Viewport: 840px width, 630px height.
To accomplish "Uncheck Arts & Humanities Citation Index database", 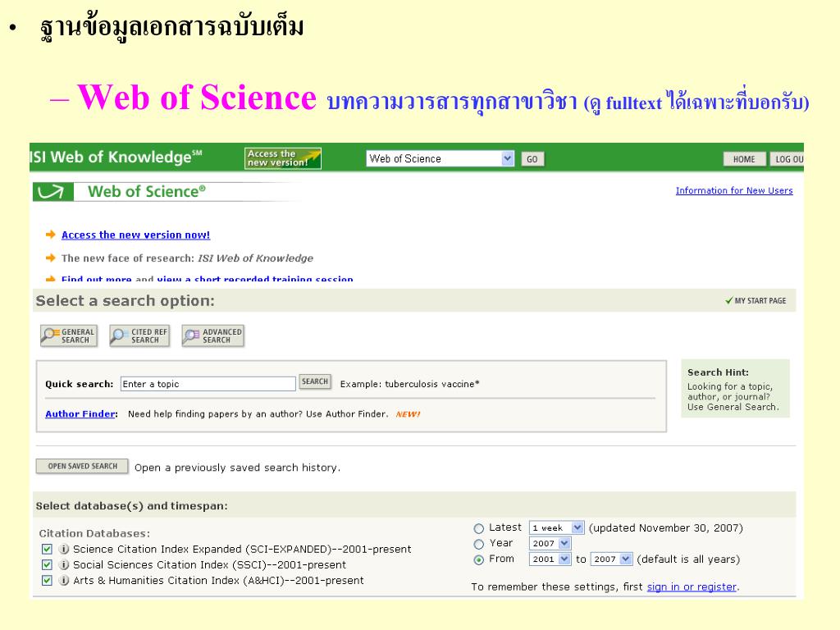I will click(x=47, y=580).
